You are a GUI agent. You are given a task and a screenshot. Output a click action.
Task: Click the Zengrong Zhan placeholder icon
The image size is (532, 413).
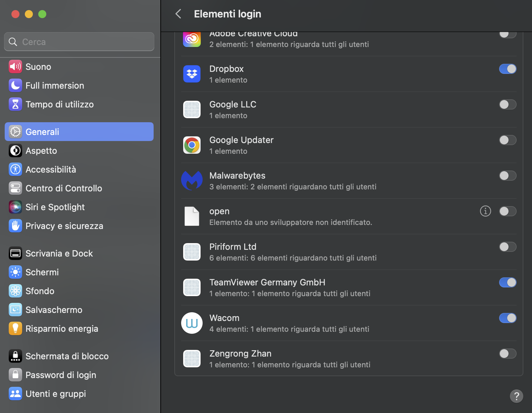coord(192,359)
